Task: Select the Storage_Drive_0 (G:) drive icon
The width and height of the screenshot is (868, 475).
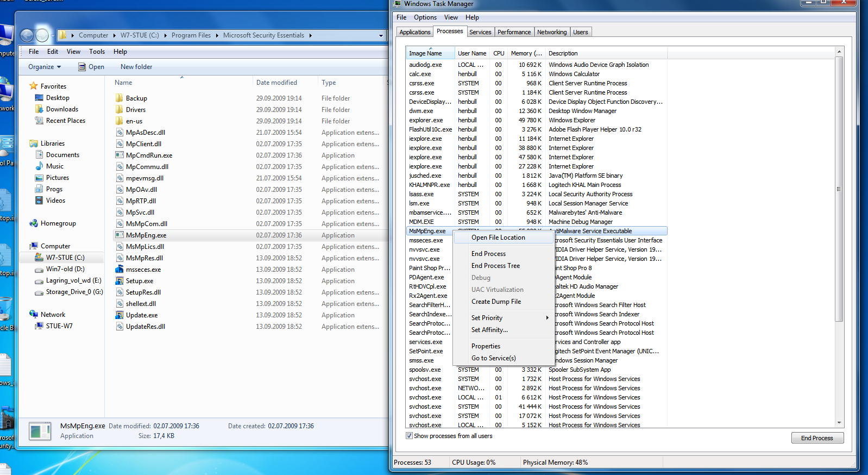Action: click(39, 292)
